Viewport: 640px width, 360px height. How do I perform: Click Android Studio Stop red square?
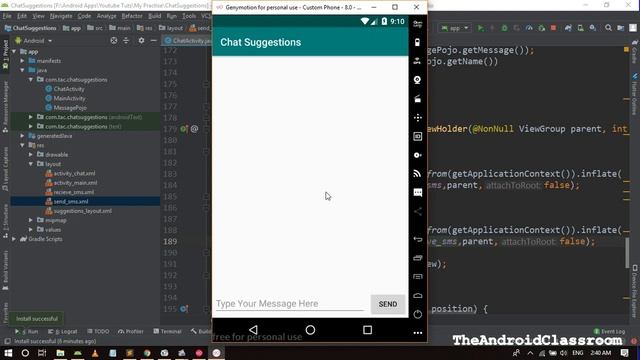(x=553, y=28)
